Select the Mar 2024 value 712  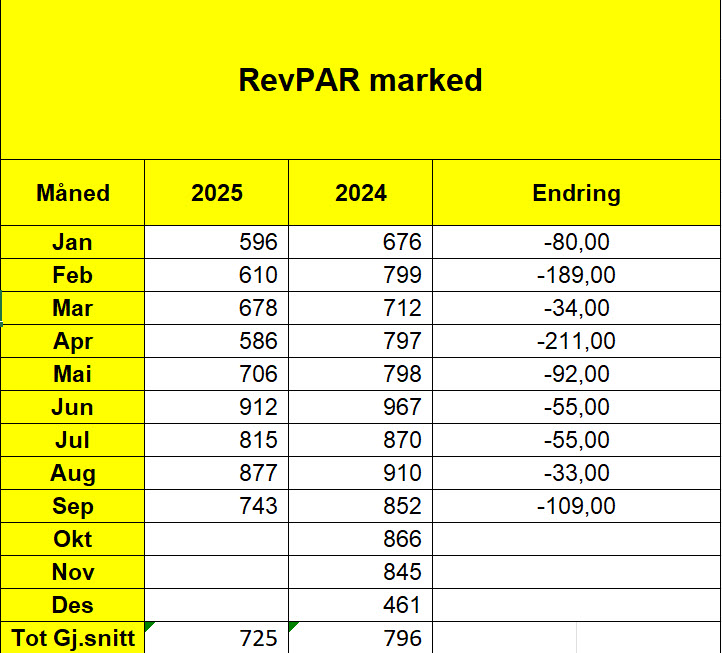click(361, 308)
